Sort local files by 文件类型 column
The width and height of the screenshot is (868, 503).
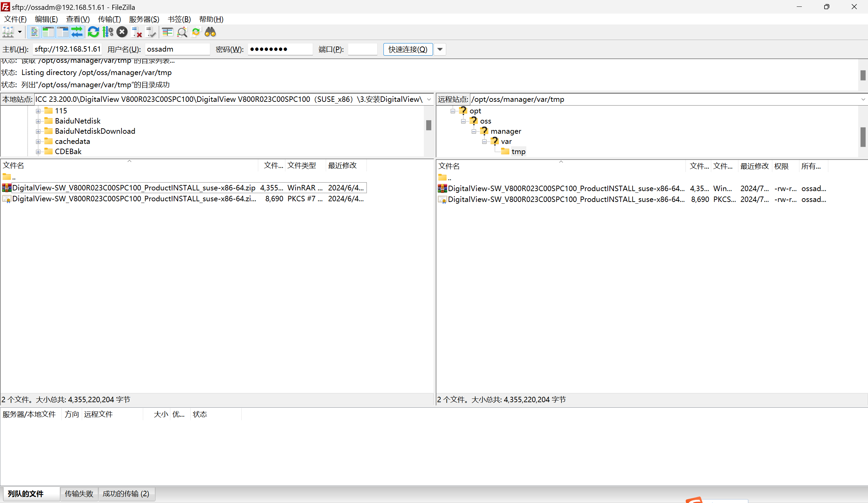305,166
